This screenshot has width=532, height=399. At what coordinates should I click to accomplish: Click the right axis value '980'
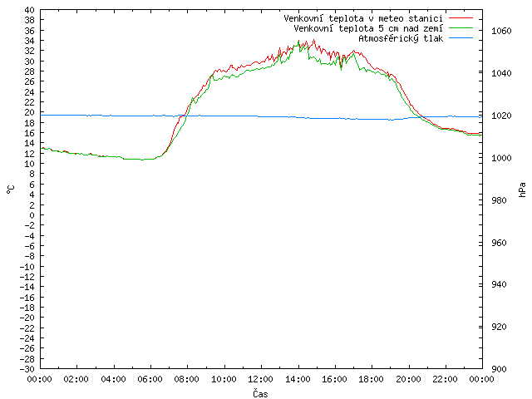[499, 200]
